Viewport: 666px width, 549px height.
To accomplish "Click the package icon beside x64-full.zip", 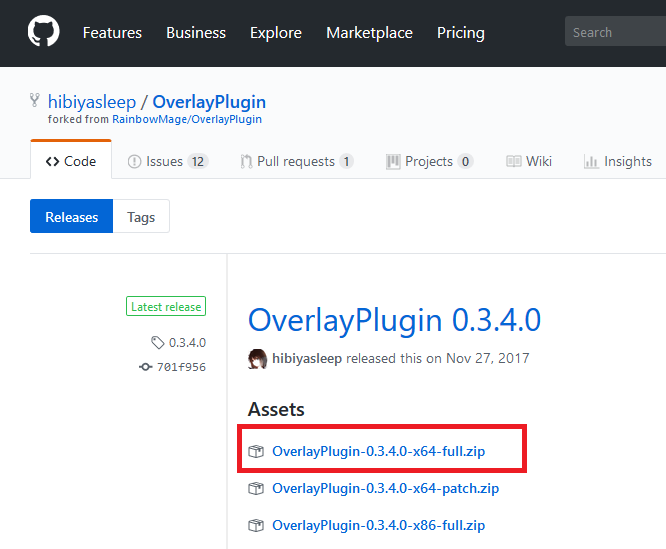I will tap(256, 451).
